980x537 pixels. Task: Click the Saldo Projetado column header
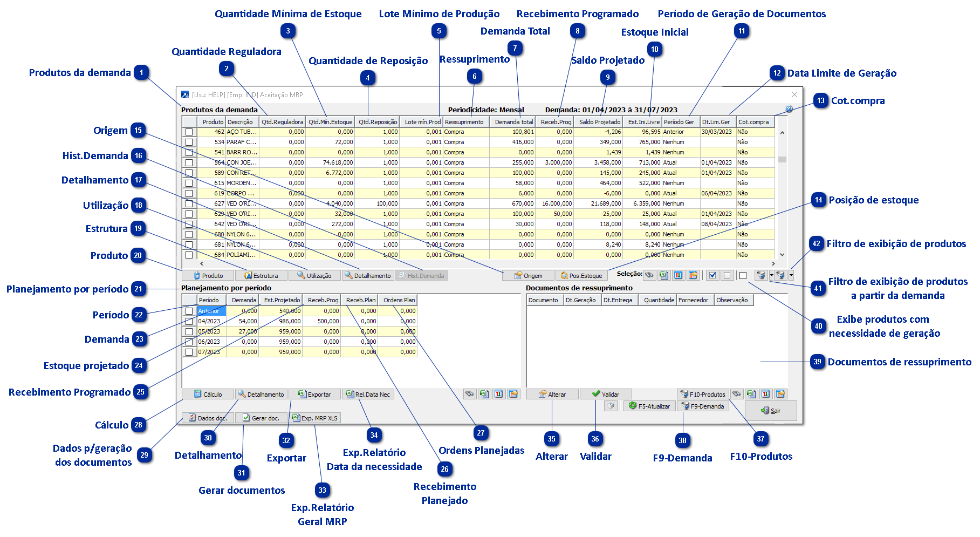click(x=599, y=121)
